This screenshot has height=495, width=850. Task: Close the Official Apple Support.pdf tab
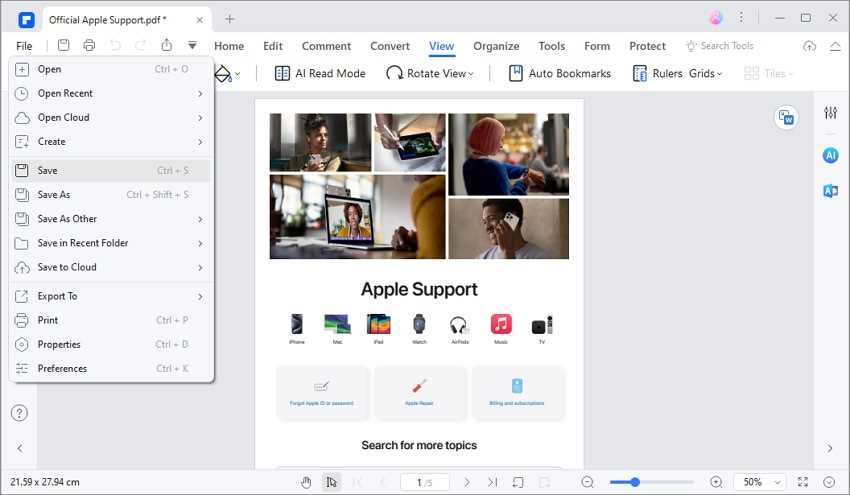(x=199, y=20)
